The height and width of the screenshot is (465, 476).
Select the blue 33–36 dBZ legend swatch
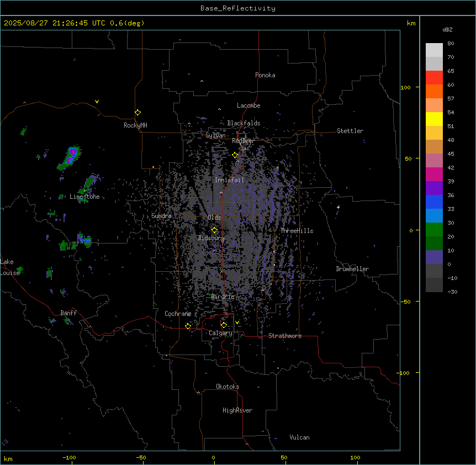click(434, 202)
